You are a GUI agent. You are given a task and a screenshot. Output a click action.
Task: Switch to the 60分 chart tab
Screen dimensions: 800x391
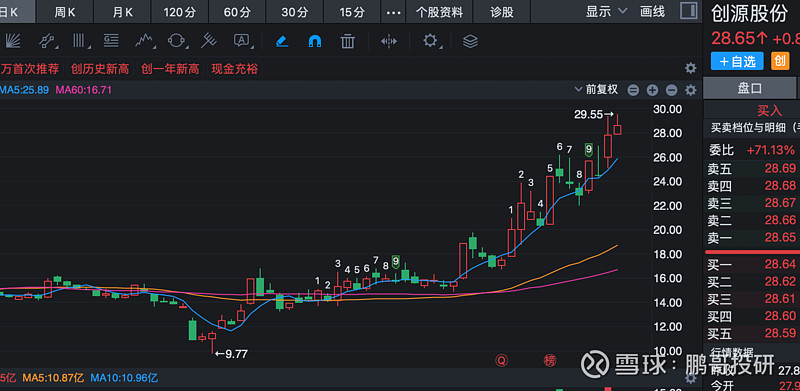click(237, 12)
